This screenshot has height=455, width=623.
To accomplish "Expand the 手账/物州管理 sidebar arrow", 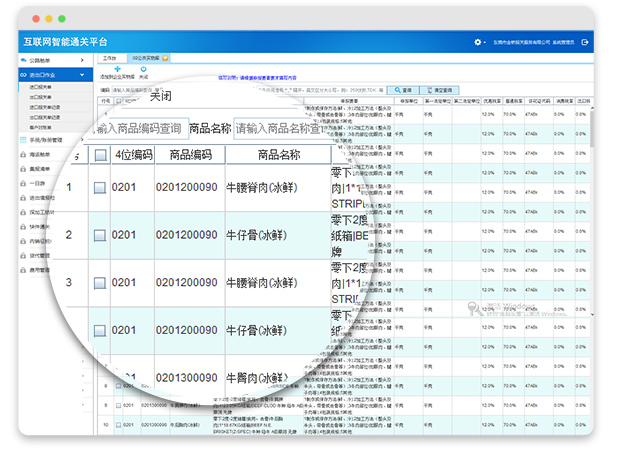I will point(82,140).
